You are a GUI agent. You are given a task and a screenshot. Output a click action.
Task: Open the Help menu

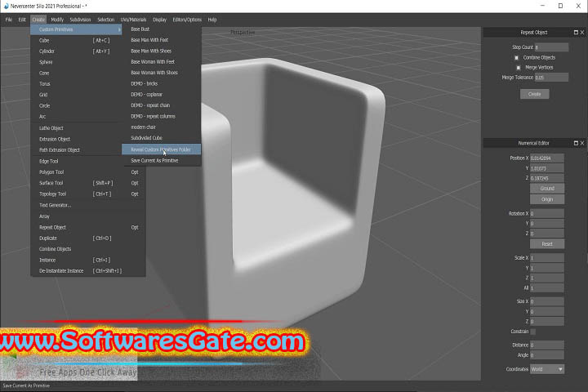coord(212,20)
